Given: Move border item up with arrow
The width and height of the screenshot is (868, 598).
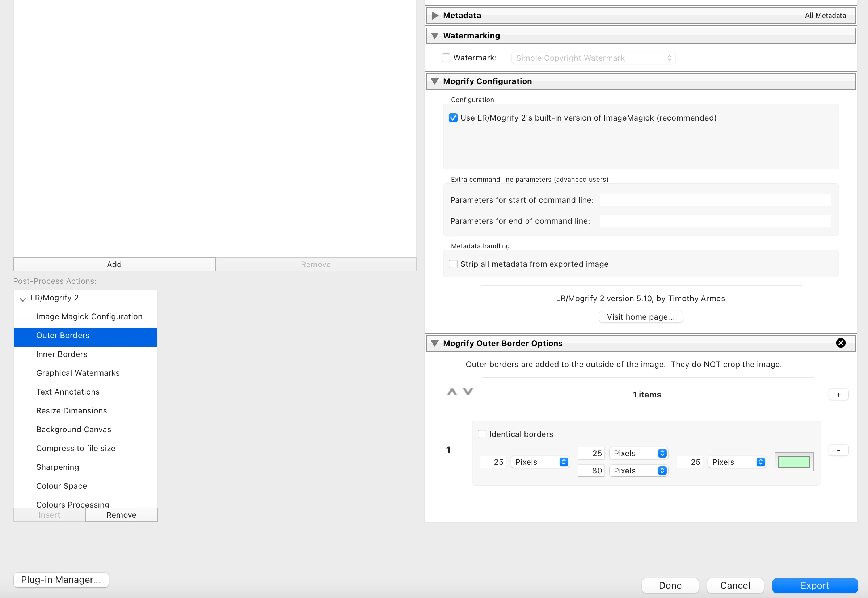Looking at the screenshot, I should (x=452, y=392).
